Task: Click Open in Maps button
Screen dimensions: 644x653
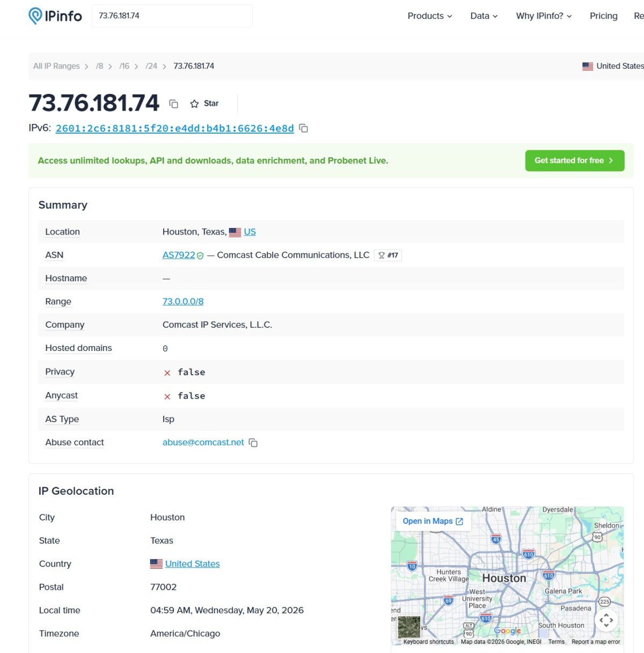Action: pos(433,521)
